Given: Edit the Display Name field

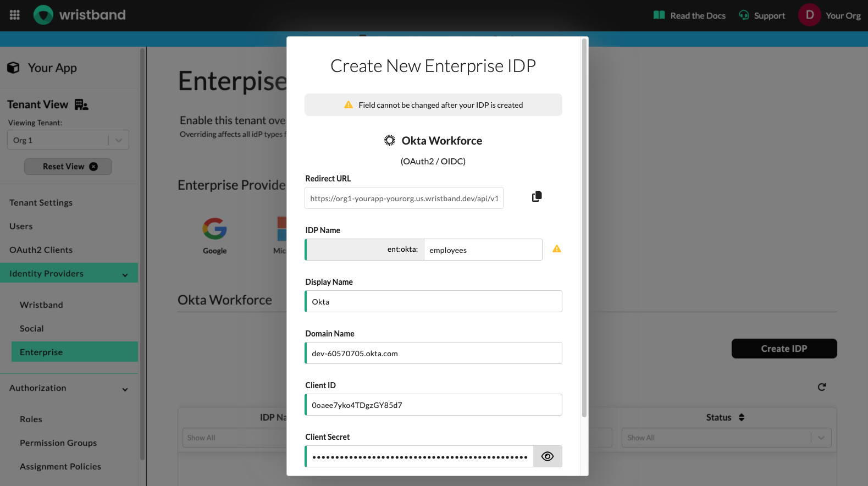Looking at the screenshot, I should coord(434,301).
